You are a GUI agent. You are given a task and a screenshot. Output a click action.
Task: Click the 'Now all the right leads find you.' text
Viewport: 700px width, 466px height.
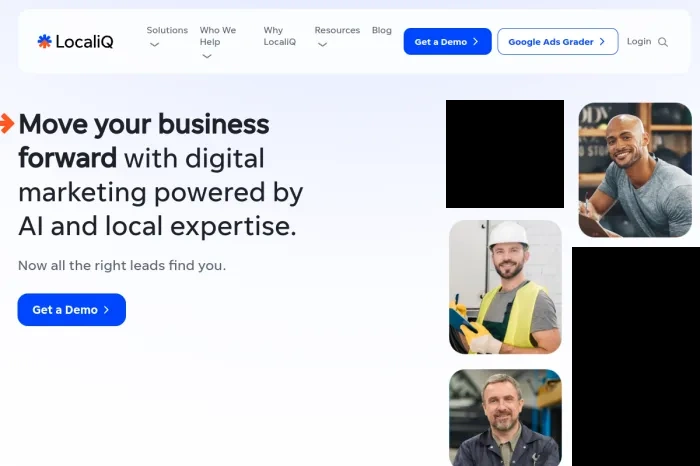pos(122,266)
